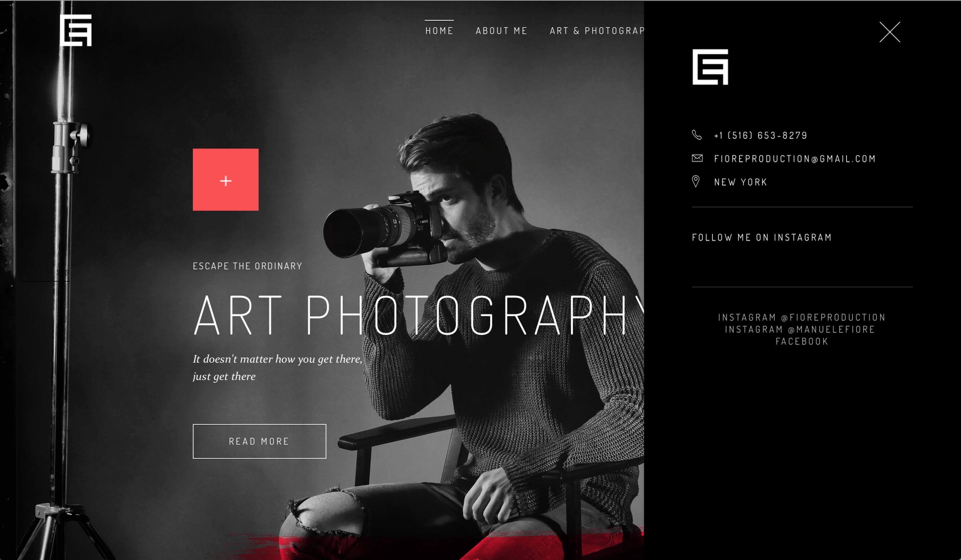Open the Instagram @fioreproduction link
Image resolution: width=961 pixels, height=560 pixels.
pos(801,317)
